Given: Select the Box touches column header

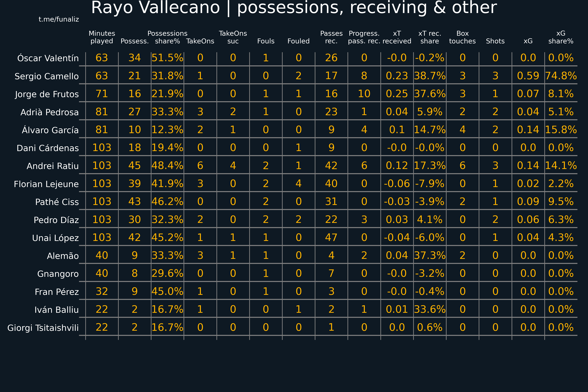Looking at the screenshot, I should [x=463, y=37].
